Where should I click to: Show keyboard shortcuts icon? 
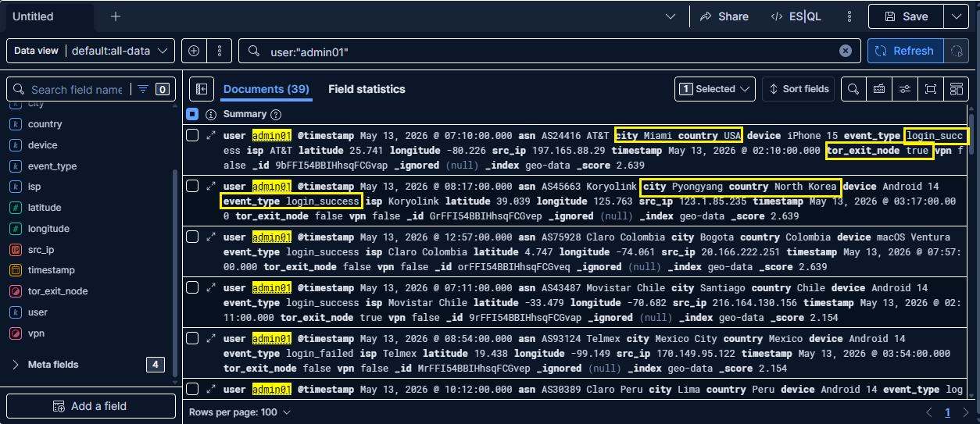point(879,89)
